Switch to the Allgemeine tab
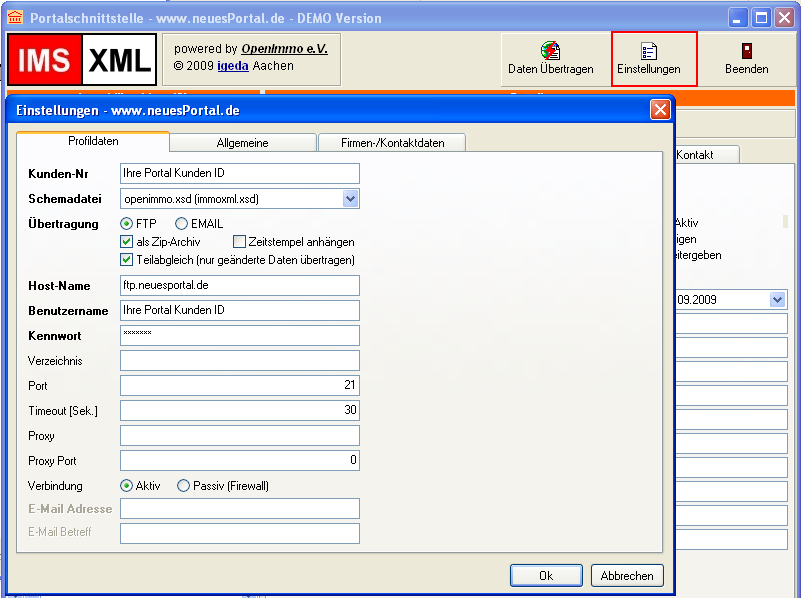 click(x=242, y=143)
